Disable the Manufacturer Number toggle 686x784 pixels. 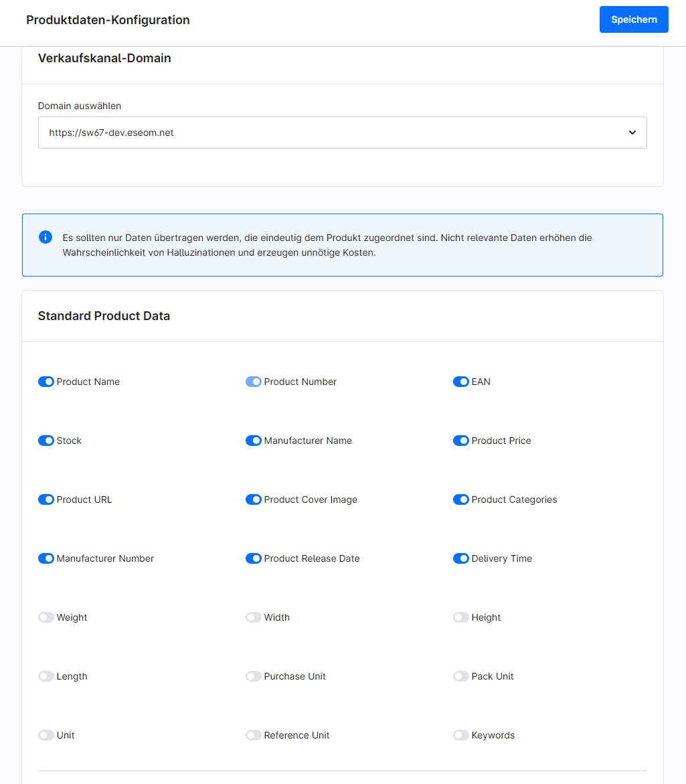click(46, 558)
